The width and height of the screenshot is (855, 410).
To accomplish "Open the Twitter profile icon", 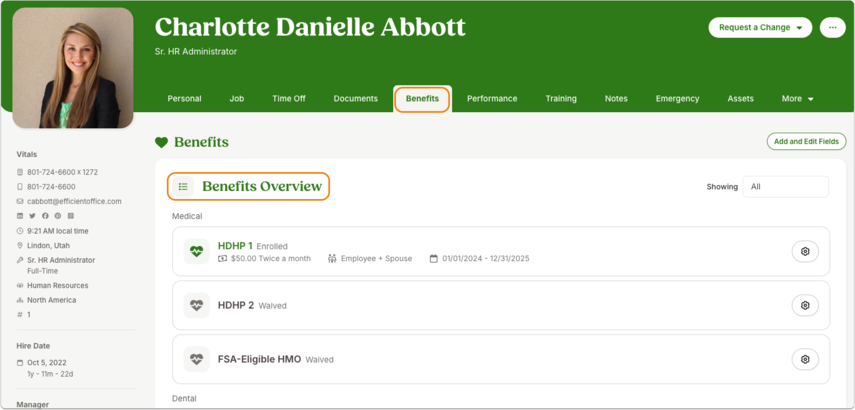I will [33, 216].
